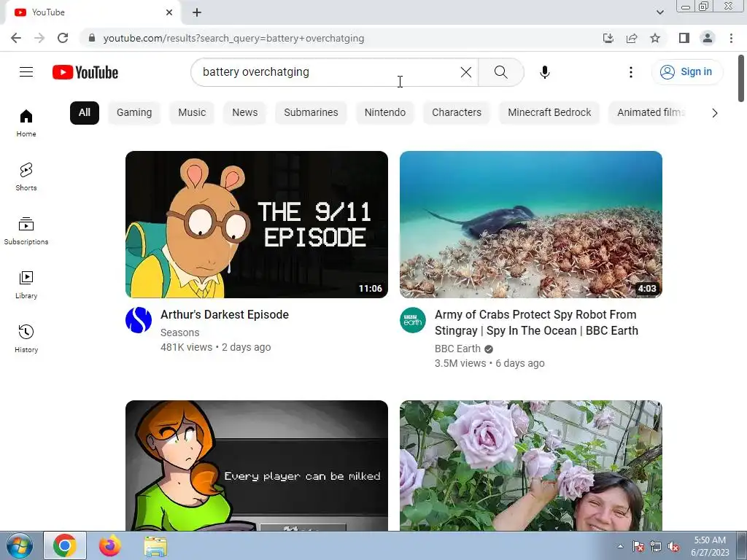Click the install app icon in address bar
The image size is (747, 560).
(608, 38)
